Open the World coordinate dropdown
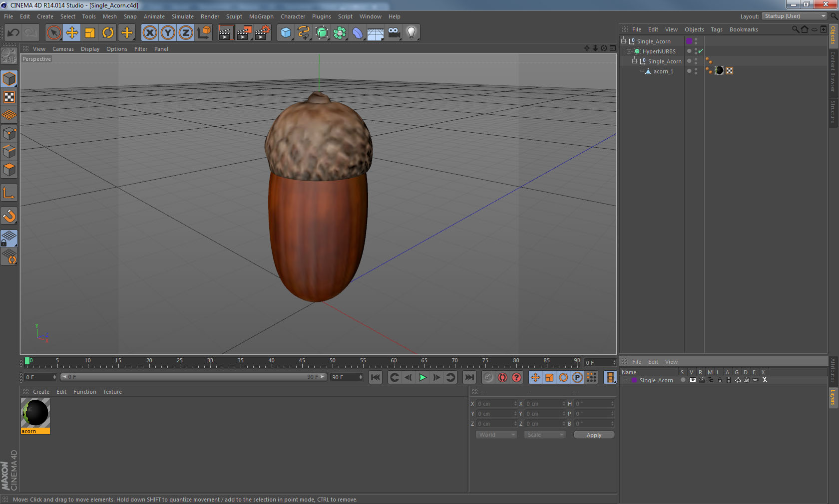Screen dimensions: 839x504 (x=496, y=435)
